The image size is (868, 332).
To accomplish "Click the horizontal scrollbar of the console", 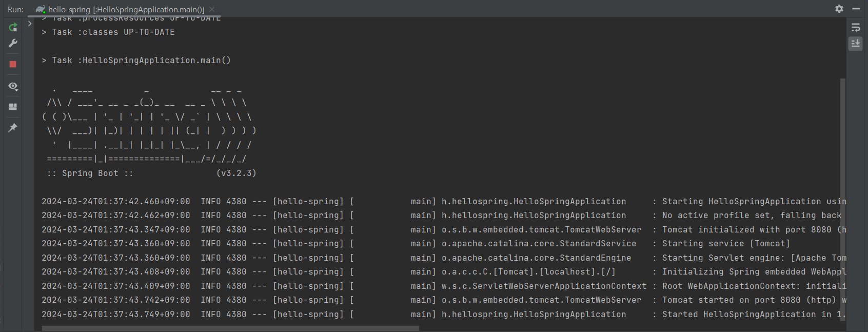I will click(x=230, y=328).
